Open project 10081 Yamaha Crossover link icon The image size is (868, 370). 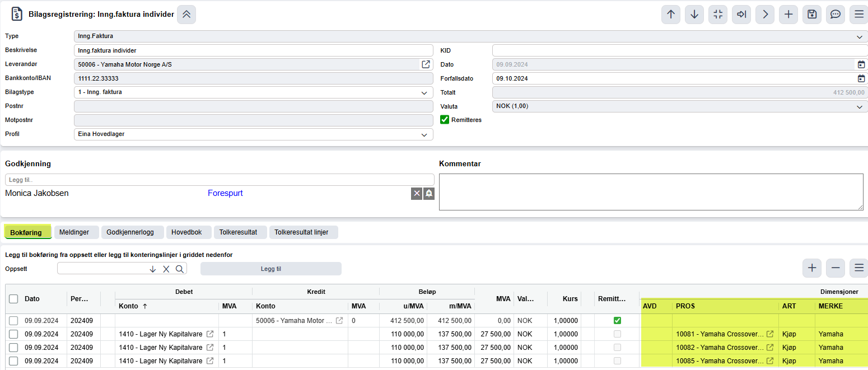770,334
